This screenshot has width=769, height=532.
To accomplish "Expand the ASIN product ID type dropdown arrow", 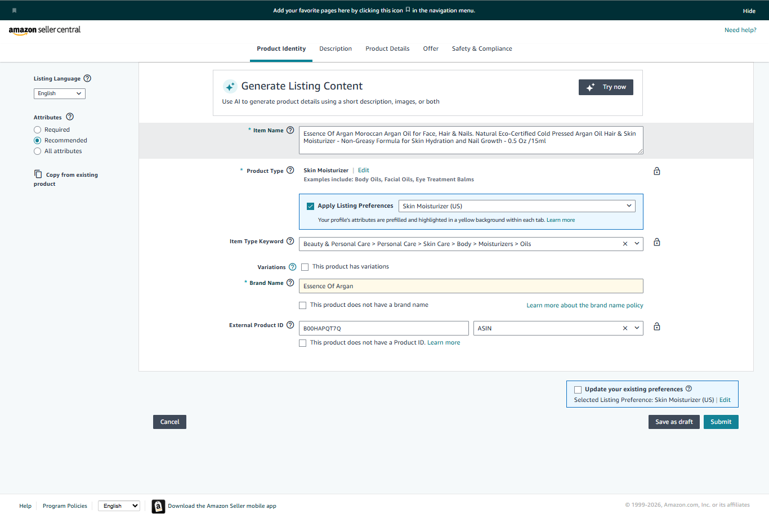I will [x=637, y=328].
